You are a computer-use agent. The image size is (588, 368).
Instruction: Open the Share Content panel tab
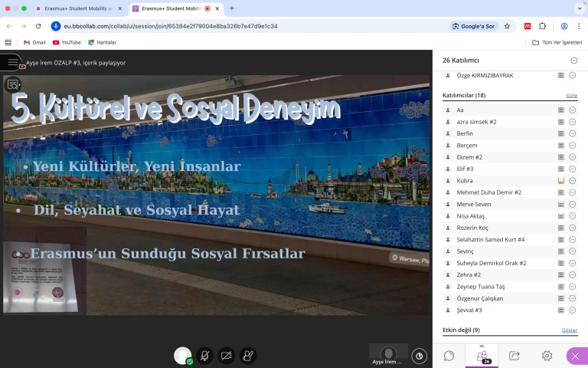tap(514, 356)
